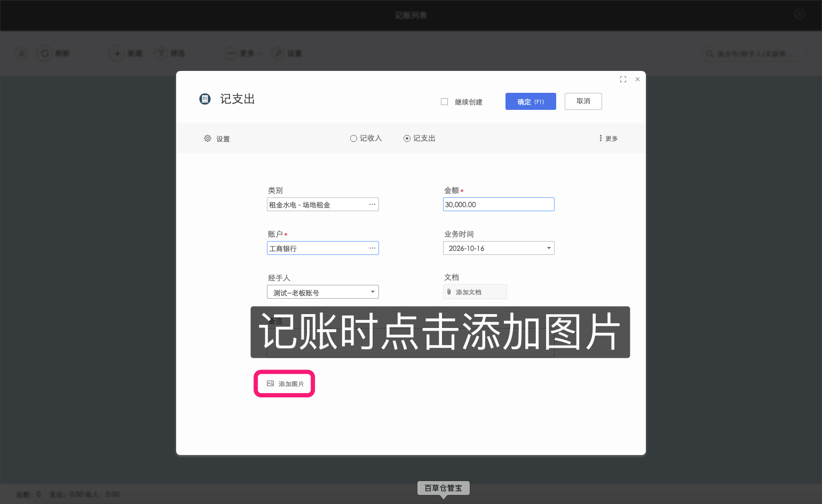This screenshot has height=504, width=822.
Task: Click the 刷新 refresh icon in background toolbar
Action: click(x=45, y=53)
